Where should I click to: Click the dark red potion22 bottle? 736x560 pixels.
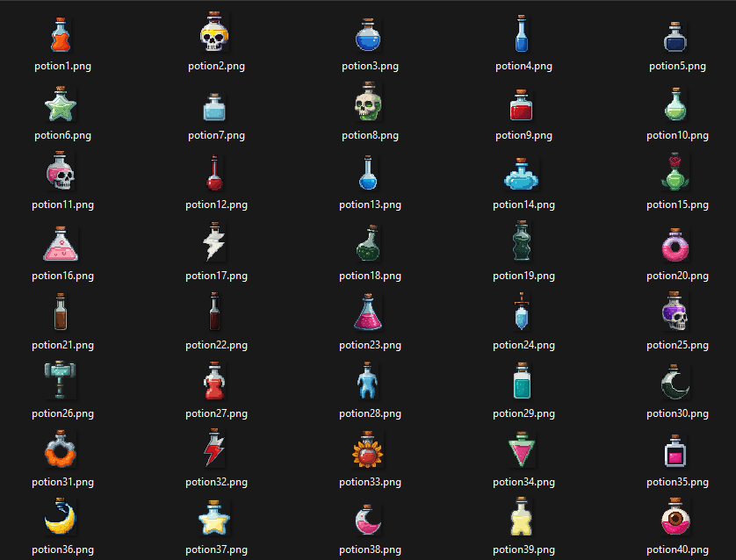pos(214,311)
